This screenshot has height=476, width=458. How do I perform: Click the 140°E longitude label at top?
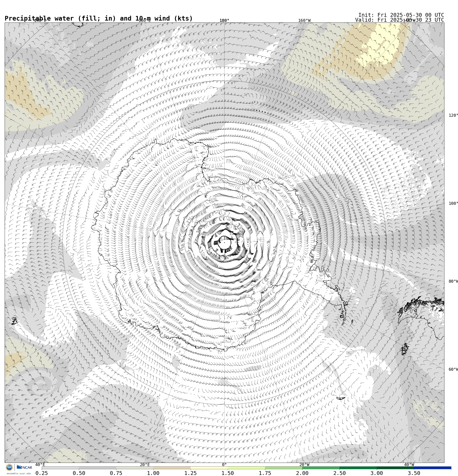pyautogui.click(x=40, y=20)
